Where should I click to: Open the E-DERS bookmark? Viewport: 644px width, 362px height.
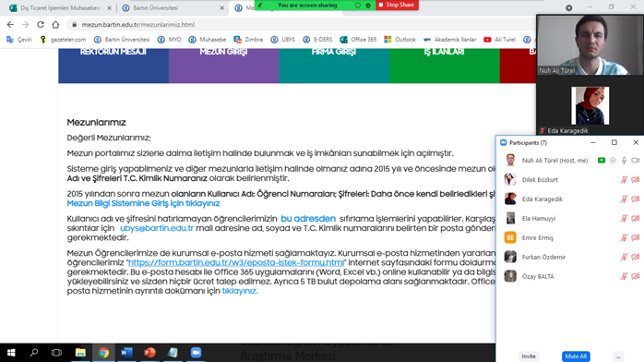(x=317, y=40)
